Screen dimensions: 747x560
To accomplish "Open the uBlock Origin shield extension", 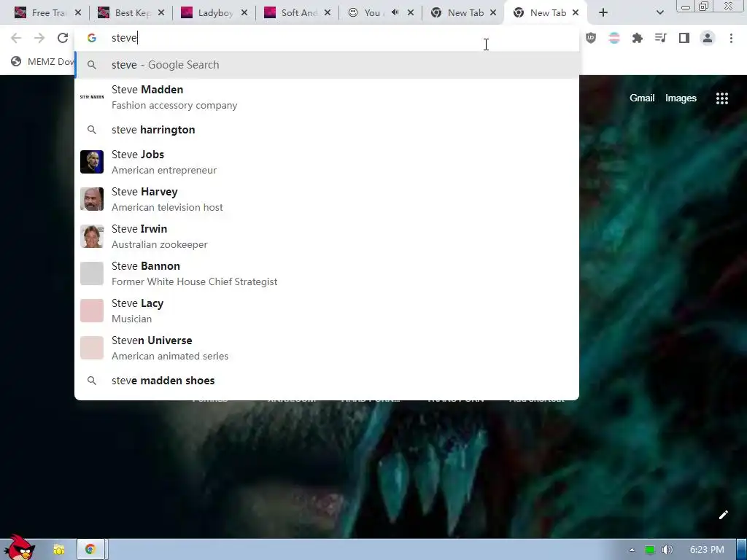I will pyautogui.click(x=591, y=38).
